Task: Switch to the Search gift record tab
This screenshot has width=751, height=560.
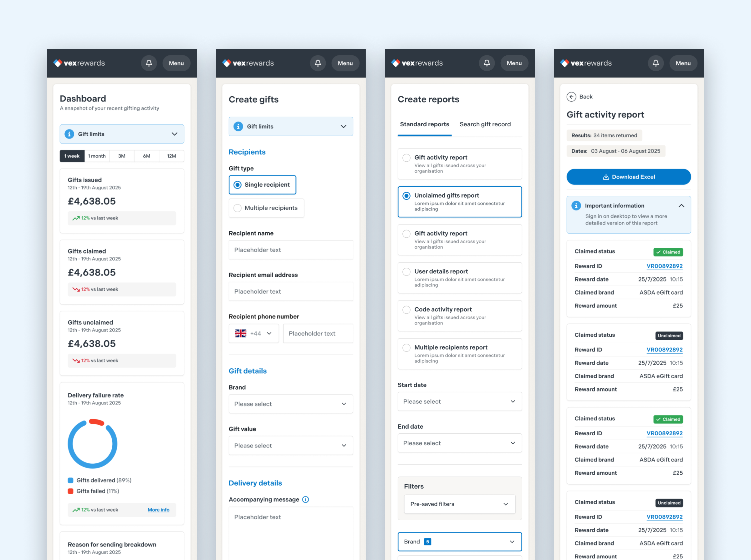Action: point(485,124)
